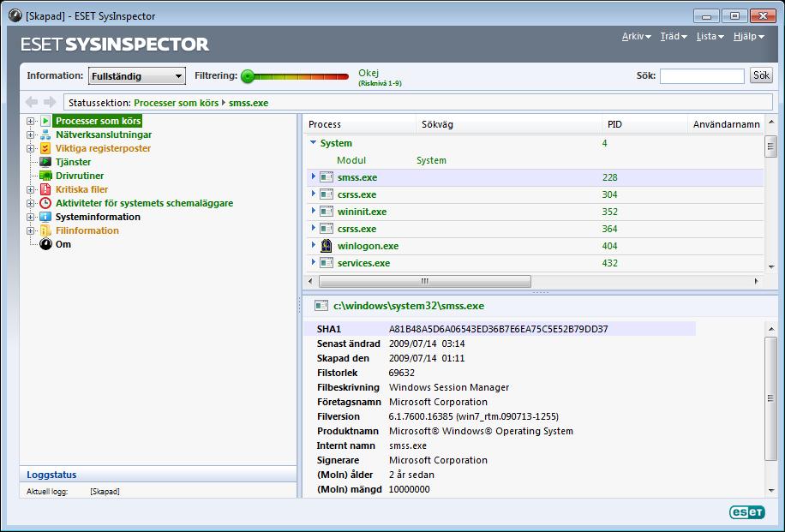Click the Om icon in the tree
This screenshot has width=785, height=532.
tap(45, 244)
